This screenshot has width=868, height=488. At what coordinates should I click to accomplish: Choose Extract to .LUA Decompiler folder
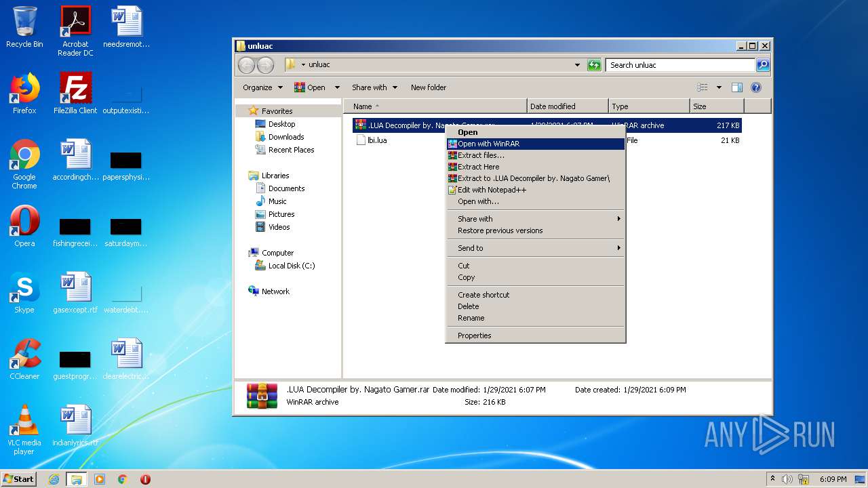click(535, 178)
